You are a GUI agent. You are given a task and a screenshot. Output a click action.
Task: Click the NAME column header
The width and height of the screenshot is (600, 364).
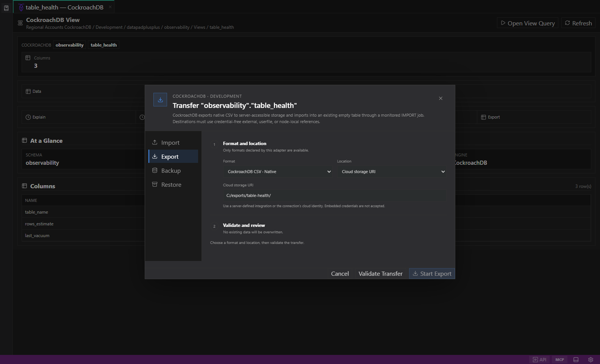(31, 200)
